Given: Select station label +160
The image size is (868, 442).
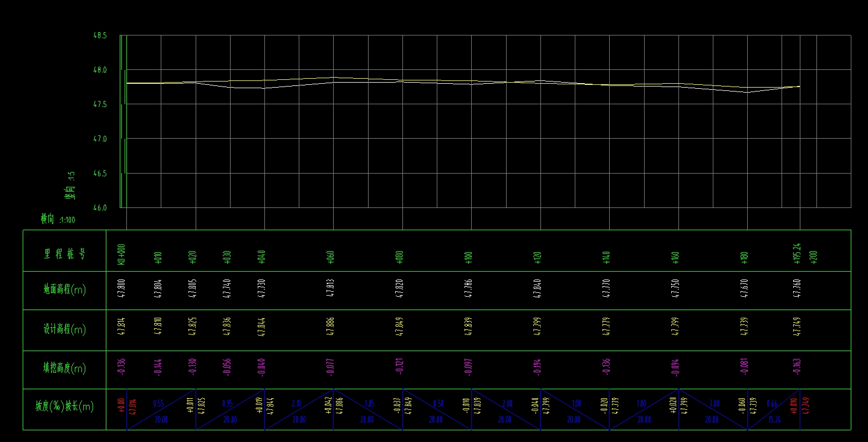Looking at the screenshot, I should coord(675,257).
